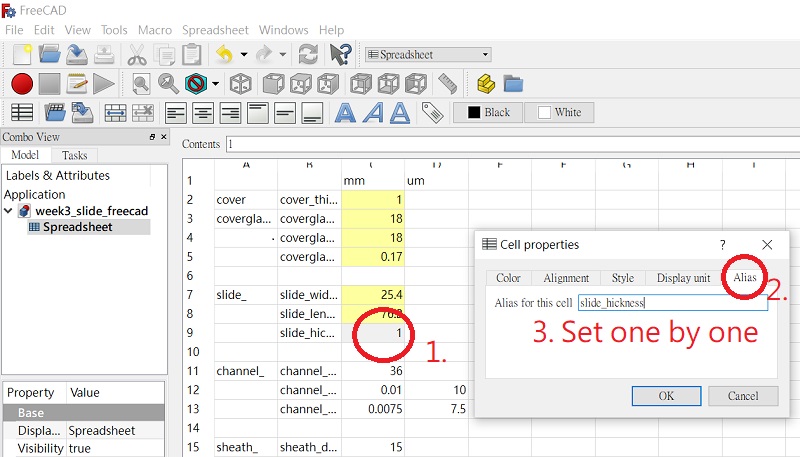Center-align the cell text horizontally
The image size is (800, 457).
pos(203,113)
